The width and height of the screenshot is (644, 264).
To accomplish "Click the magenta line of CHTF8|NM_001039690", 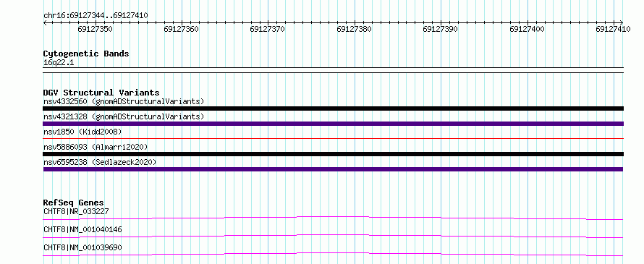I will pos(333,254).
